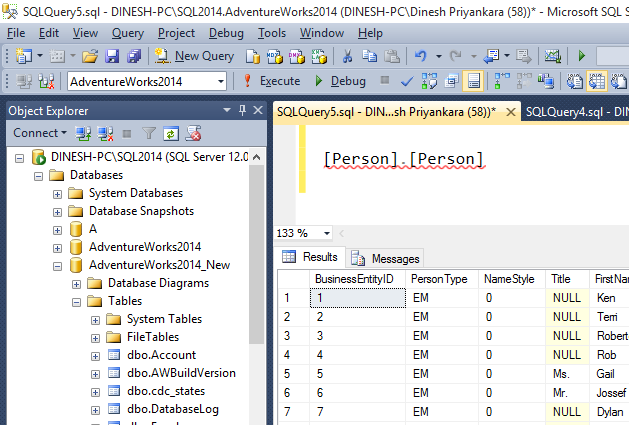Close the Object Explorer panel
The image size is (629, 425).
point(258,110)
